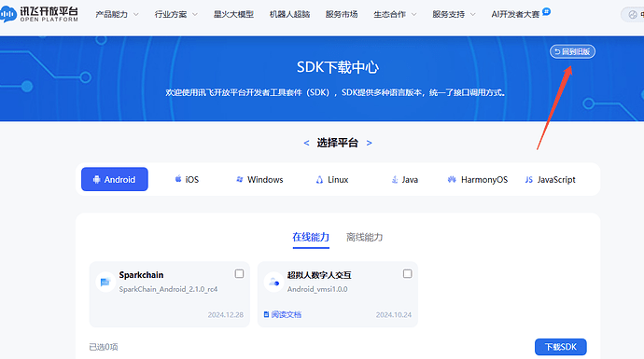Click right arrow beside 选择平台
644x359 pixels.
(369, 143)
